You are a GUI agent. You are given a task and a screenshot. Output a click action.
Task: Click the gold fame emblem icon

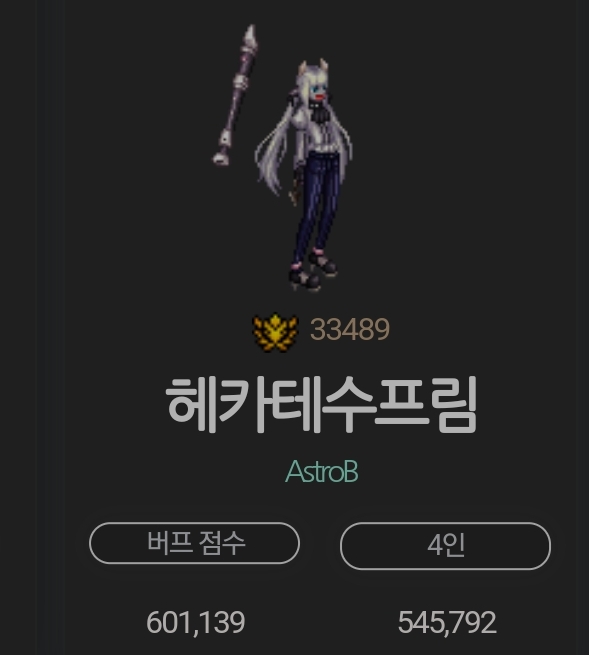276,333
